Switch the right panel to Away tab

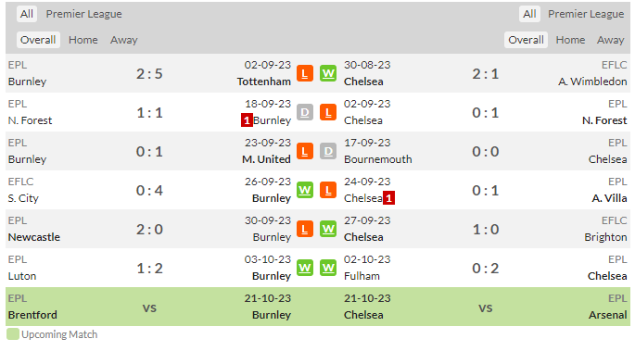(x=610, y=40)
